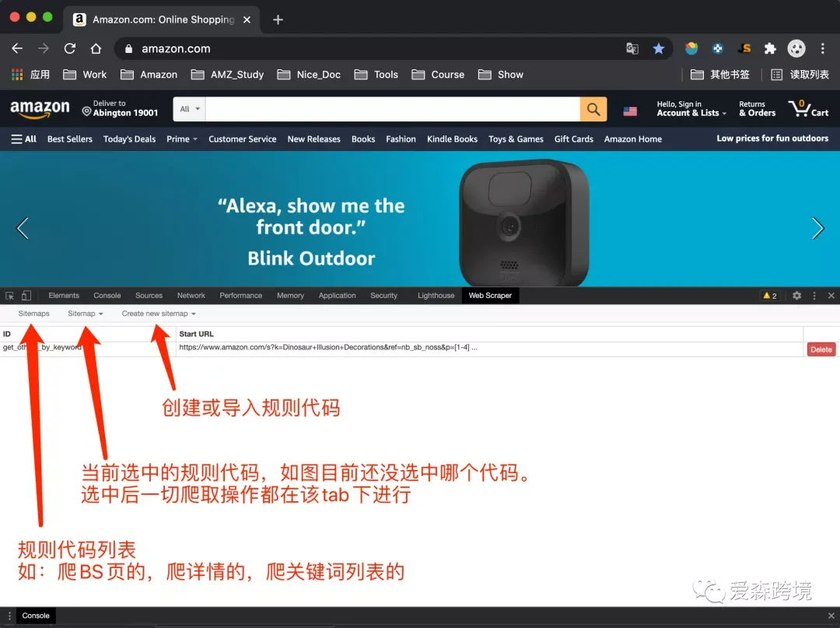This screenshot has height=628, width=840.
Task: Open the 其他书签 bookmarks folder
Action: click(x=720, y=75)
